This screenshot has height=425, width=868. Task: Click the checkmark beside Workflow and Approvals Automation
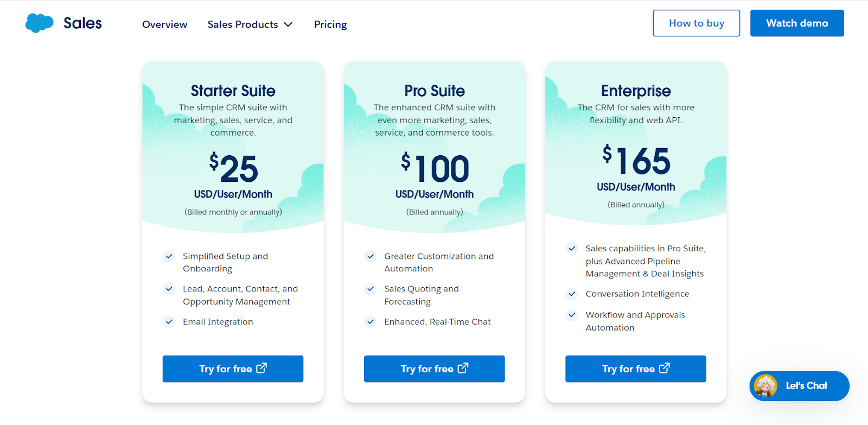(x=572, y=315)
